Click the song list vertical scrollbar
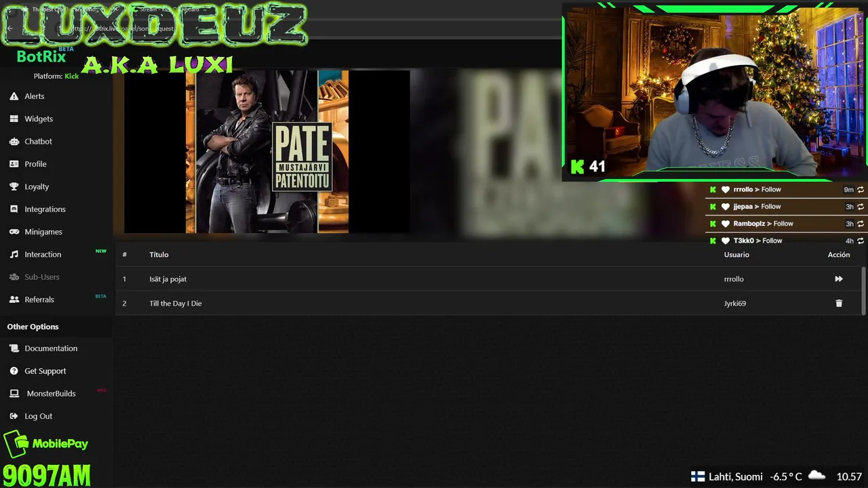The width and height of the screenshot is (868, 488). click(863, 290)
